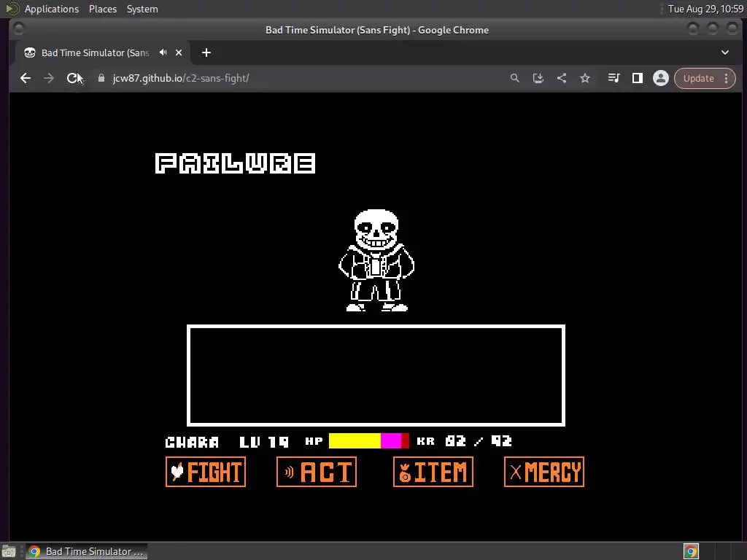Click the forward navigation arrow
747x560 pixels.
click(x=49, y=78)
